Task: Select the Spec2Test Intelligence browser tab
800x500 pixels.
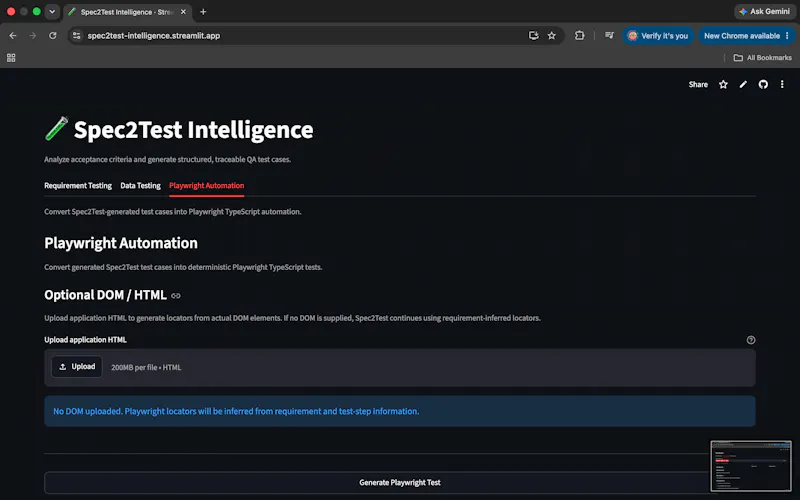Action: (127, 12)
